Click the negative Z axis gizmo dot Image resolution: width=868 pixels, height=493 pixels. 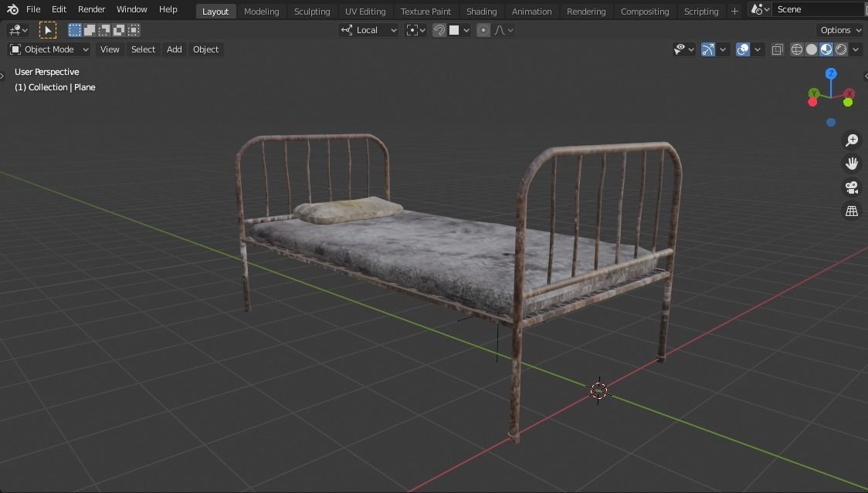tap(831, 122)
